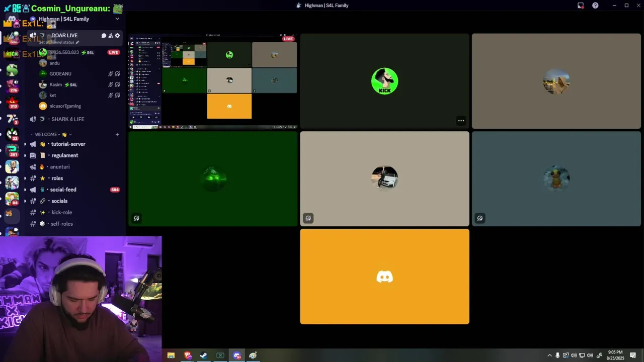Screen dimensions: 644x362
Task: Focus the green KICK avatar video tile
Action: click(x=384, y=81)
